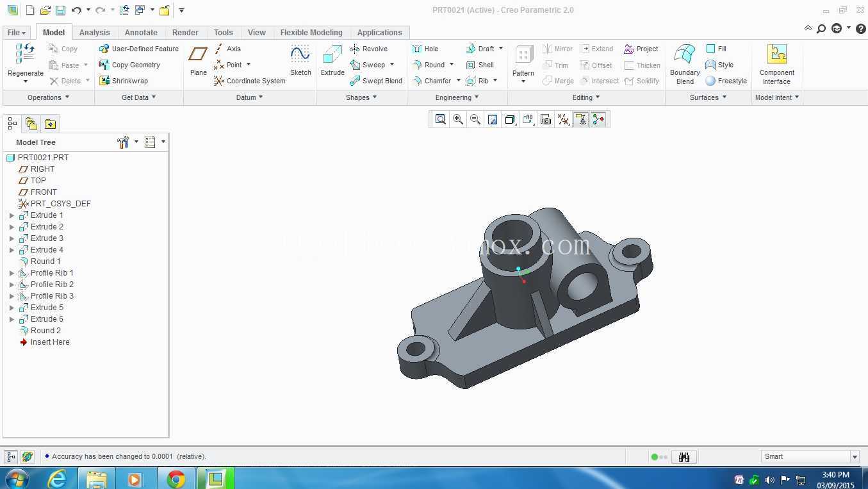Start a new Sketch
The image size is (868, 489).
point(300,60)
